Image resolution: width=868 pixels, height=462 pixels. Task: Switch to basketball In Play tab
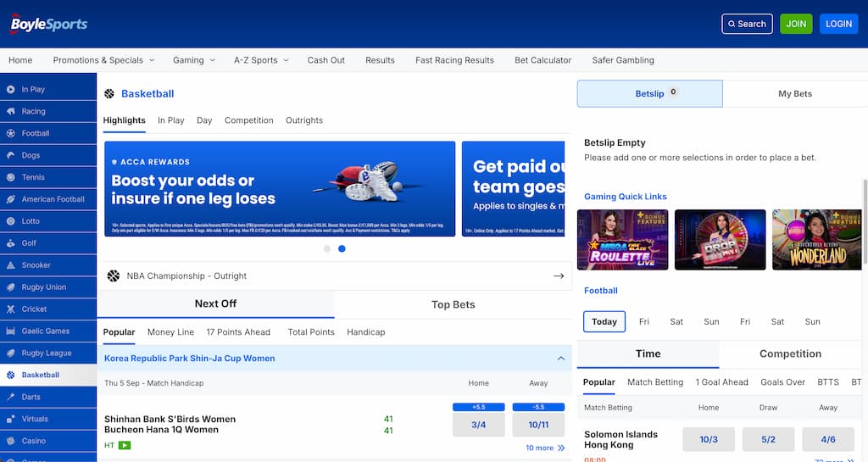pos(171,120)
